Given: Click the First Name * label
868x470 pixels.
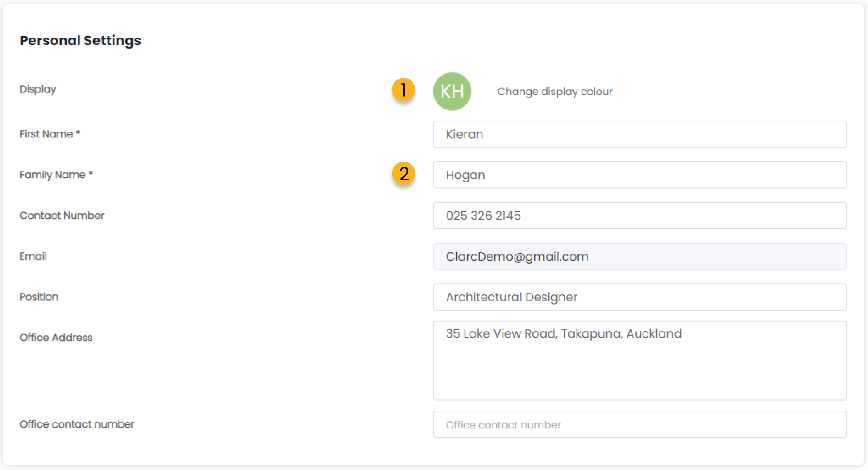Looking at the screenshot, I should [x=50, y=134].
